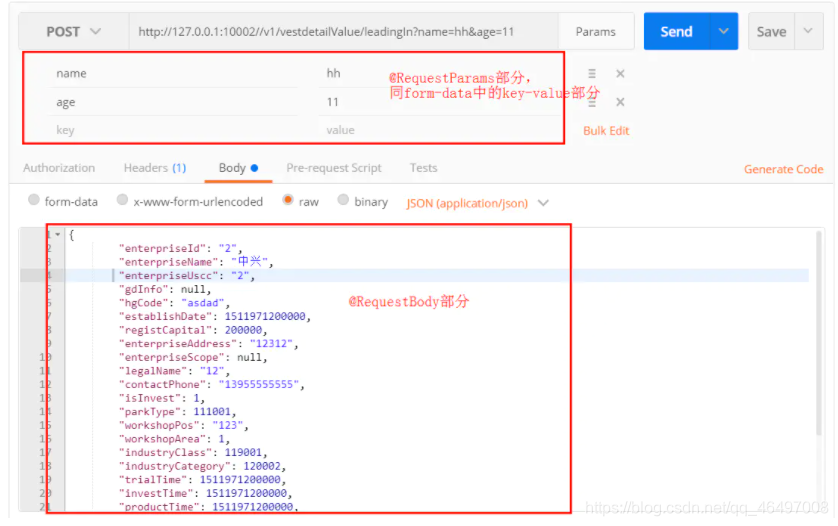Image resolution: width=838 pixels, height=526 pixels.
Task: Click the 'age' key field
Action: click(x=176, y=102)
